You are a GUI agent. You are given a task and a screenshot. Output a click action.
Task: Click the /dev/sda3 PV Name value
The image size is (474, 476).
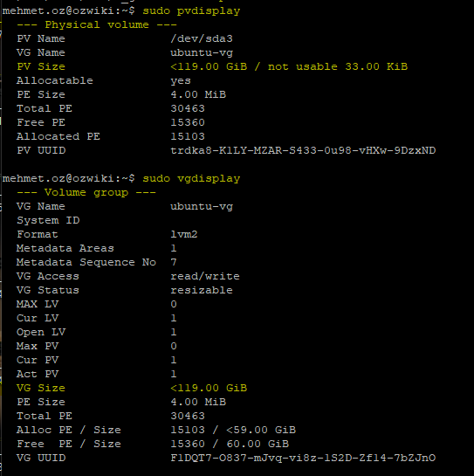coord(202,38)
